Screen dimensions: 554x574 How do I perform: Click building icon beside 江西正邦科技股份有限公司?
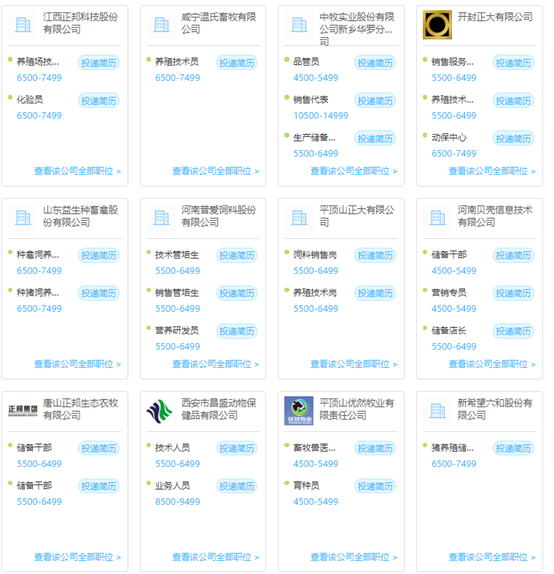(23, 25)
